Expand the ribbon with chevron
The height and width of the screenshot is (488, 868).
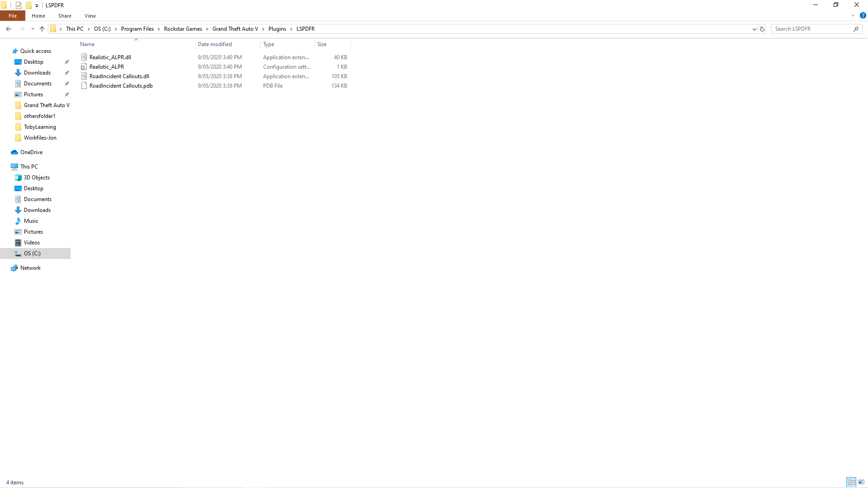click(853, 15)
